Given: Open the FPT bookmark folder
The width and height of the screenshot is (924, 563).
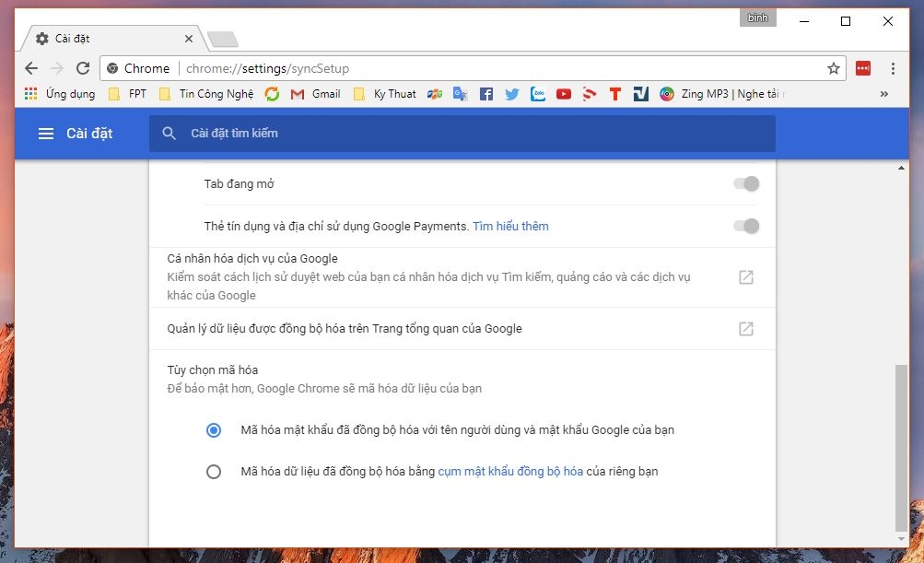Looking at the screenshot, I should point(127,94).
